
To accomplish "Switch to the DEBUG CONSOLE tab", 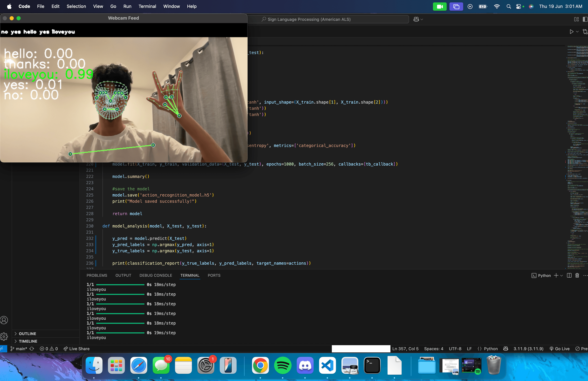I will pyautogui.click(x=156, y=275).
